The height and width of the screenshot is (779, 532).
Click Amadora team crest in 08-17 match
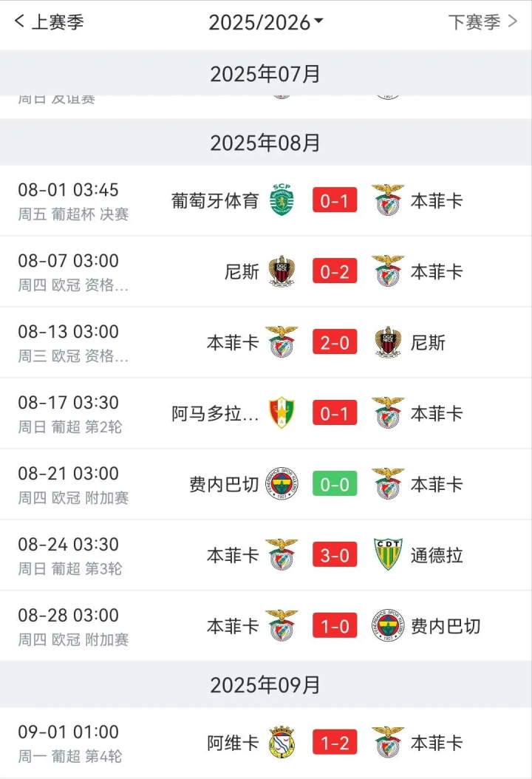[x=282, y=413]
